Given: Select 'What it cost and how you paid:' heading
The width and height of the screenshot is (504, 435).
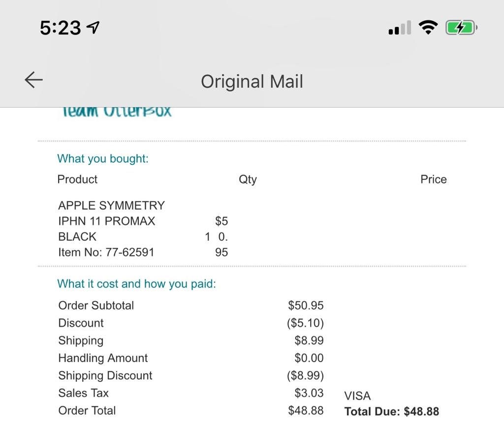Looking at the screenshot, I should coord(136,283).
